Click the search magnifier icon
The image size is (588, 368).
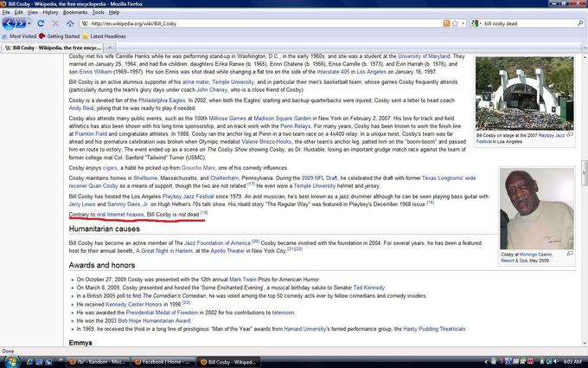[580, 23]
